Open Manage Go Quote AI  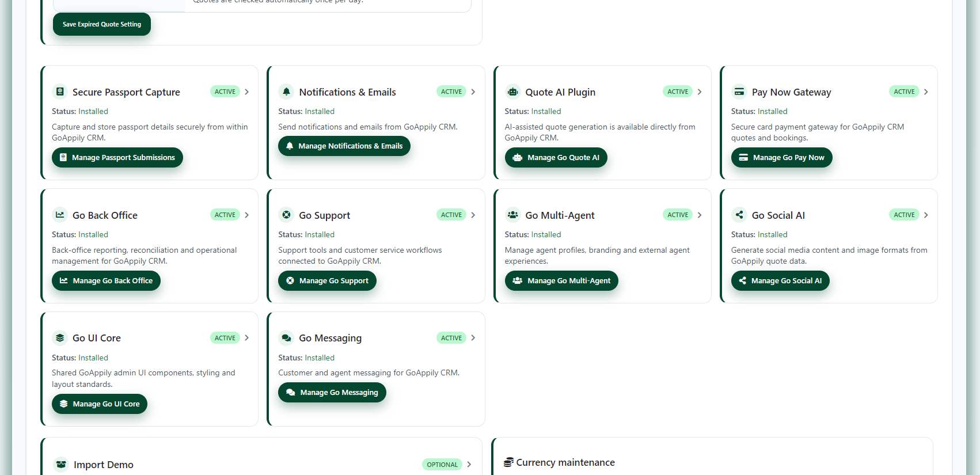click(556, 158)
